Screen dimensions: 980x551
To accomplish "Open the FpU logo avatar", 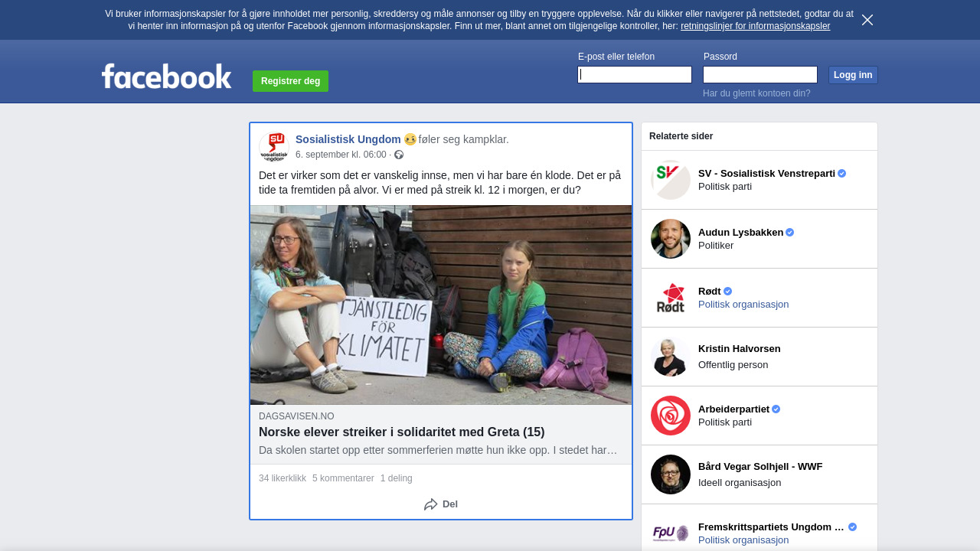I will tap(671, 533).
